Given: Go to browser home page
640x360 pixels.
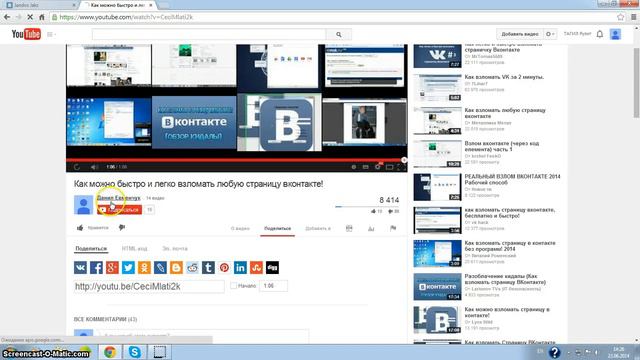Looking at the screenshot, I should click(42, 17).
